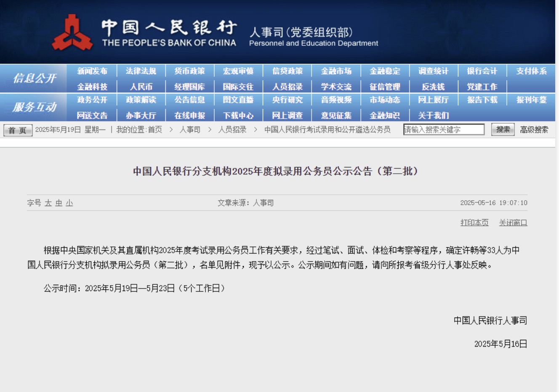The width and height of the screenshot is (559, 392).
Task: Go to 学术交流 section
Action: point(336,87)
